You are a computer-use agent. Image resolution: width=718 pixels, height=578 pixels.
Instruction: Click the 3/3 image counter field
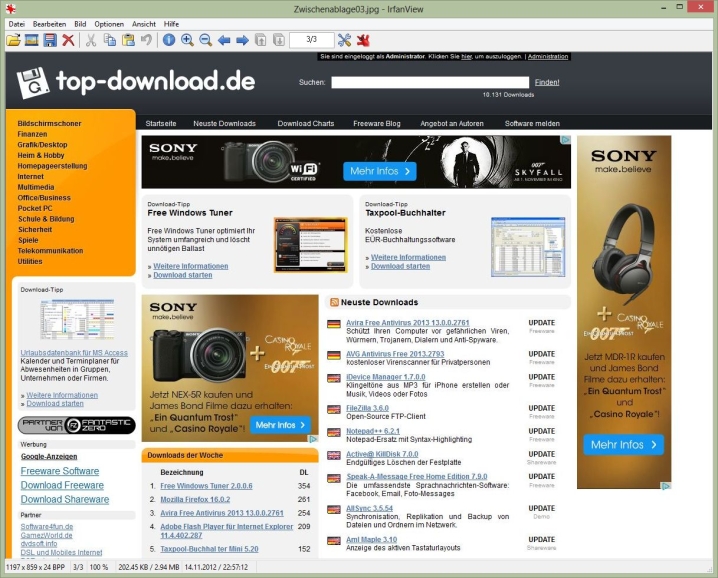click(311, 40)
